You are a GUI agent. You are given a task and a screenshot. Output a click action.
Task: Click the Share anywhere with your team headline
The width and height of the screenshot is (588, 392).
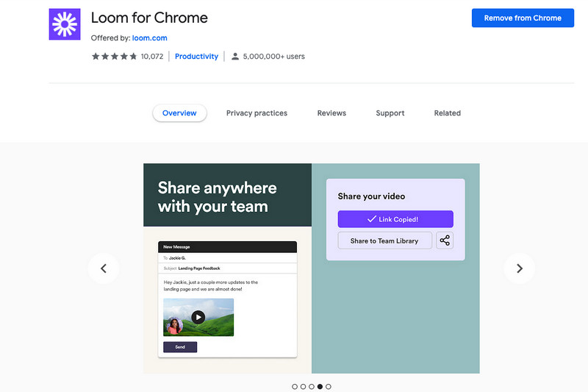point(217,197)
